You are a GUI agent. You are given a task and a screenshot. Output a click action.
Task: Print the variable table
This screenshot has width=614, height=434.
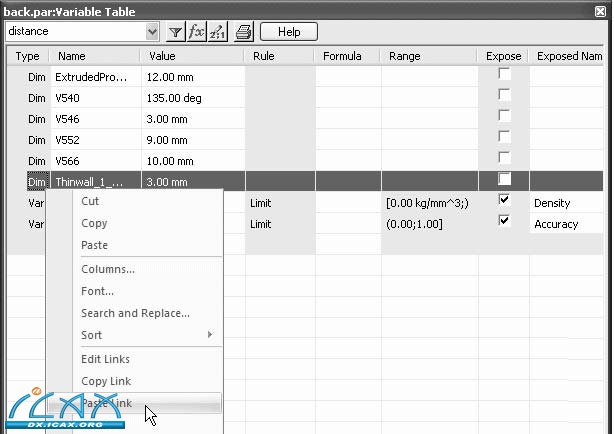coord(244,32)
